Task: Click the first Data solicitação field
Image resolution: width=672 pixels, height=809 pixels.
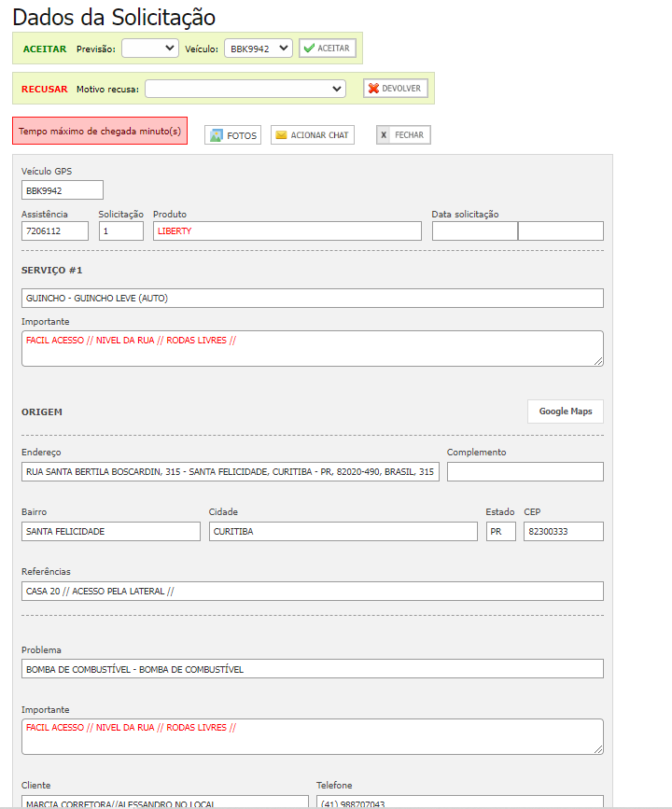Action: pyautogui.click(x=474, y=230)
